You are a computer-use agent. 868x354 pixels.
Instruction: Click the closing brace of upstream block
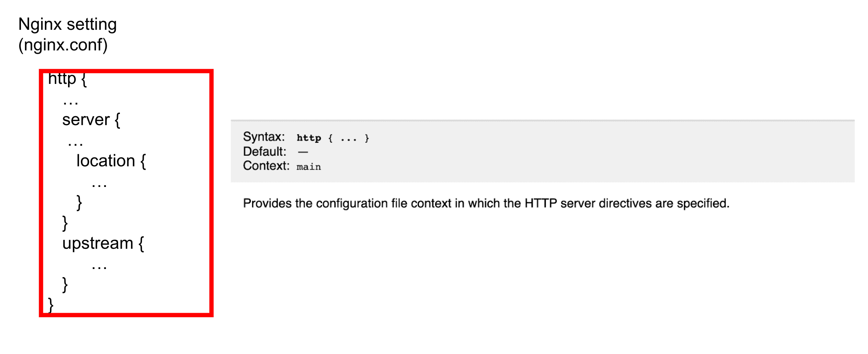pos(65,284)
